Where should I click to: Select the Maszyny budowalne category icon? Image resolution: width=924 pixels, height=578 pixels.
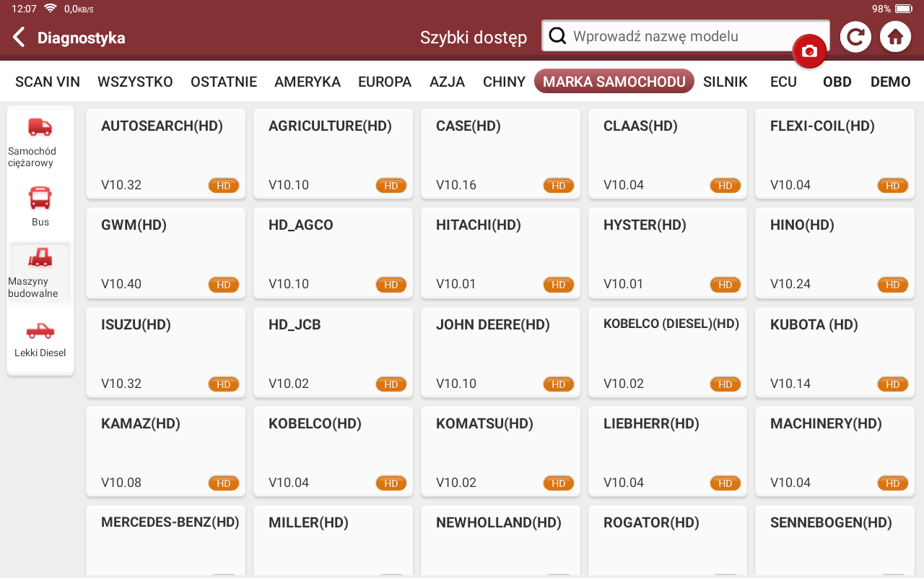tap(40, 258)
